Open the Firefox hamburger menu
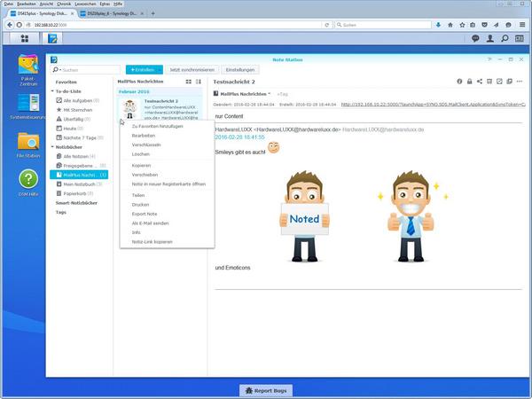The width and height of the screenshot is (532, 399). [x=522, y=25]
